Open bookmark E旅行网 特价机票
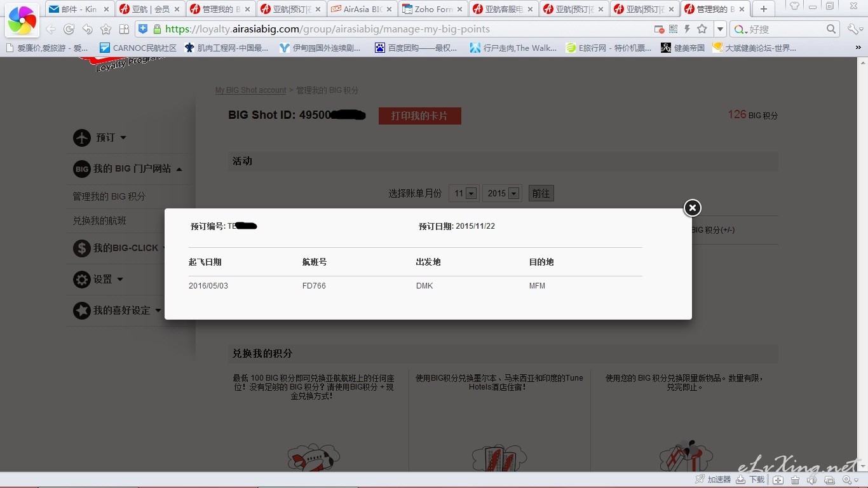The width and height of the screenshot is (868, 488). coord(609,48)
